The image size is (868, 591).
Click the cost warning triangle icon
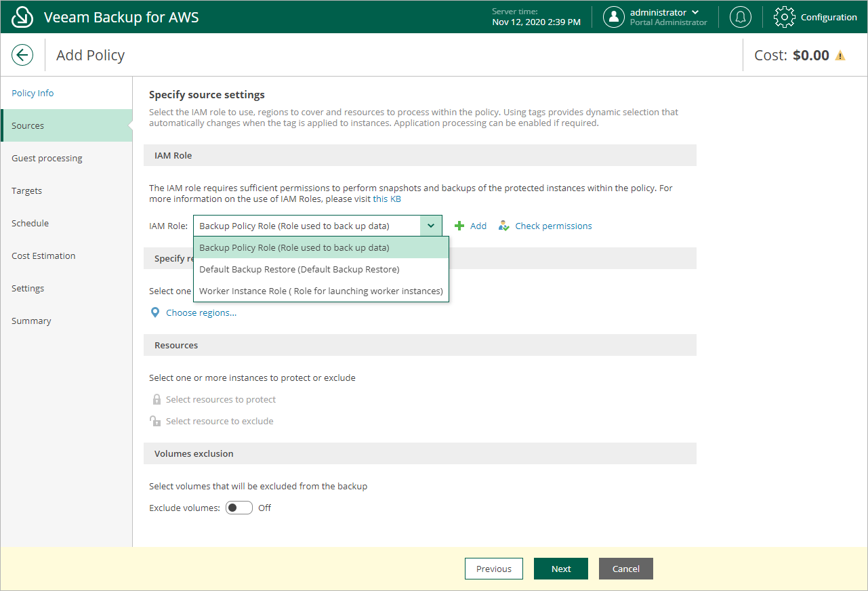[840, 56]
